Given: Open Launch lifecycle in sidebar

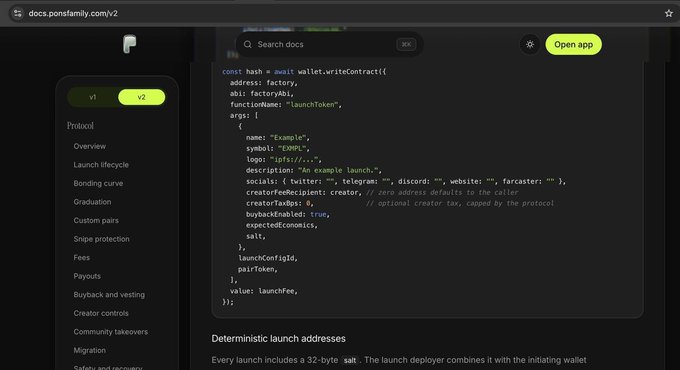Looking at the screenshot, I should click(x=101, y=165).
